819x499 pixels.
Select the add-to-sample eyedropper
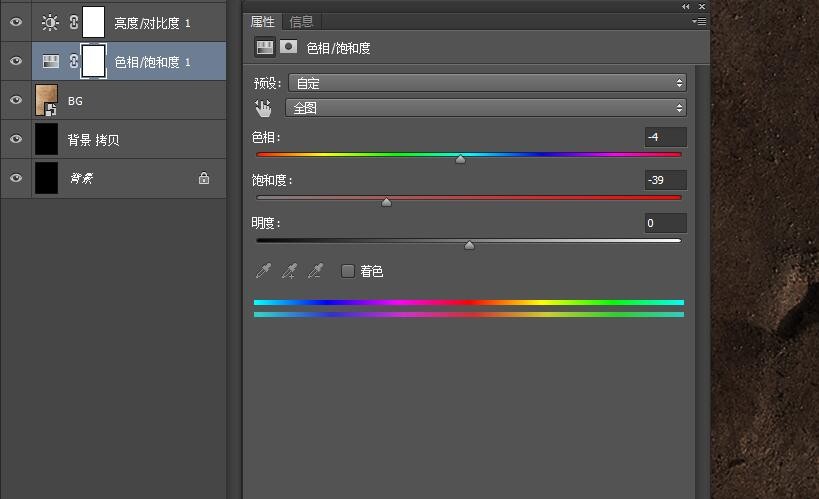(x=290, y=271)
